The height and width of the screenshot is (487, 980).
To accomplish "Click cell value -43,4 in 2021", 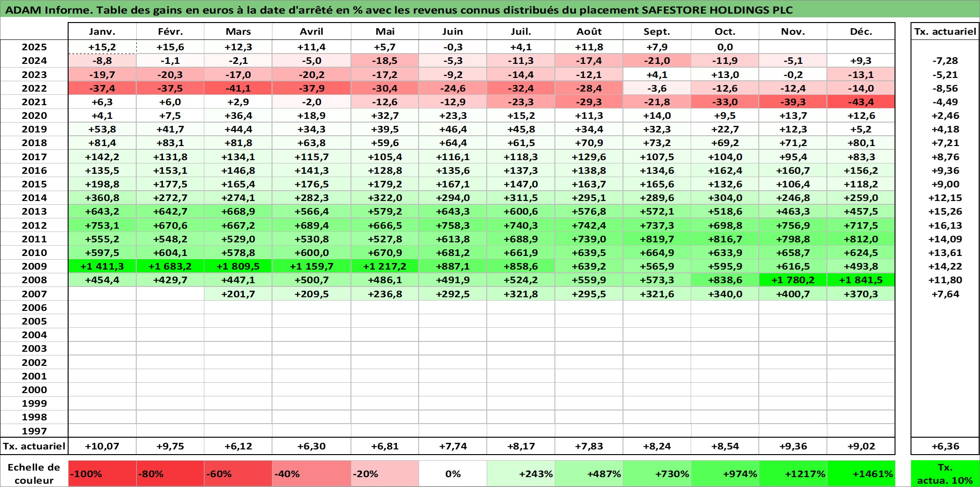I will 861,102.
